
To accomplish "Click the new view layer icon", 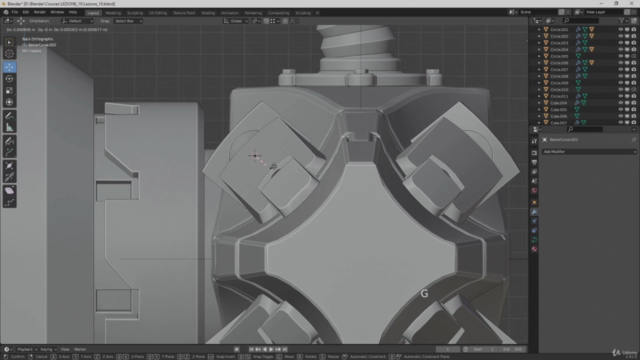I will pyautogui.click(x=627, y=12).
